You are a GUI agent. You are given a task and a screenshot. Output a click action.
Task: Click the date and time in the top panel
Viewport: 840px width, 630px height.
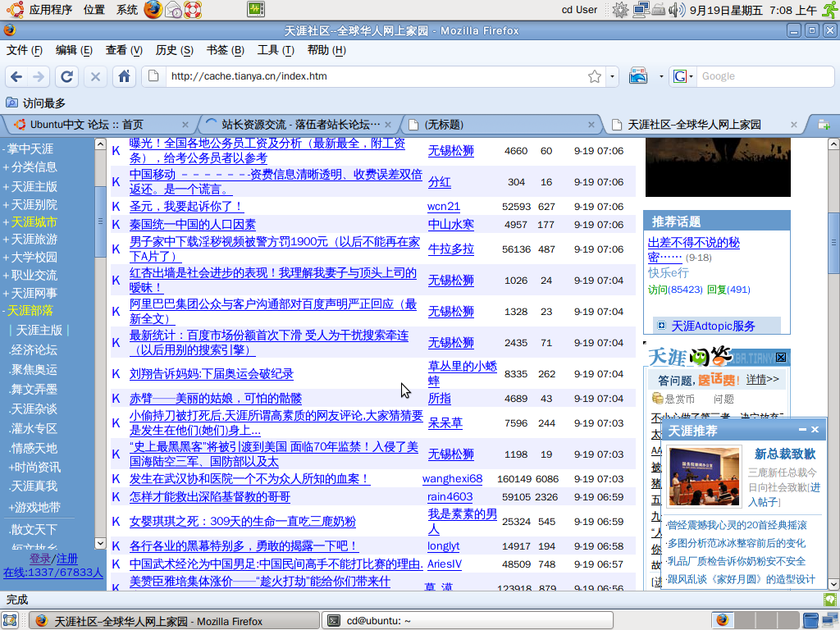click(x=753, y=10)
